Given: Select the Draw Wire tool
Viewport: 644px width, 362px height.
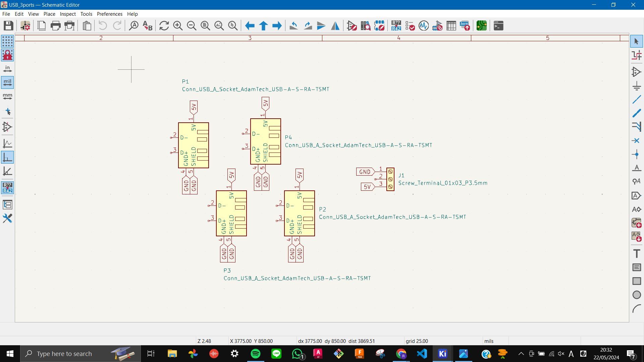Looking at the screenshot, I should point(637,99).
